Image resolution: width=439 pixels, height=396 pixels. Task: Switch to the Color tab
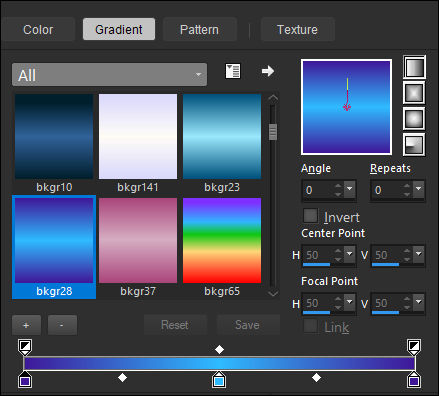38,29
